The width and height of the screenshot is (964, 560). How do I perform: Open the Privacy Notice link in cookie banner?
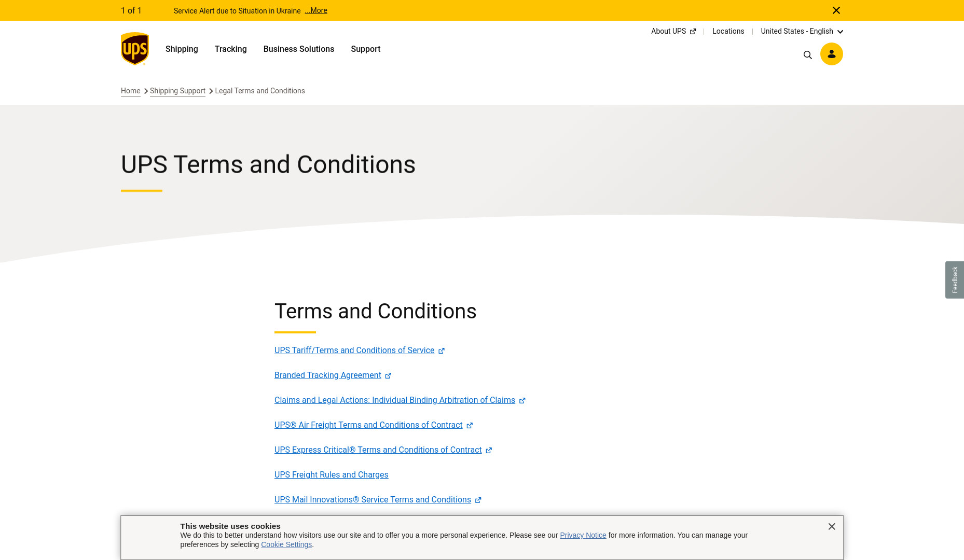coord(583,535)
